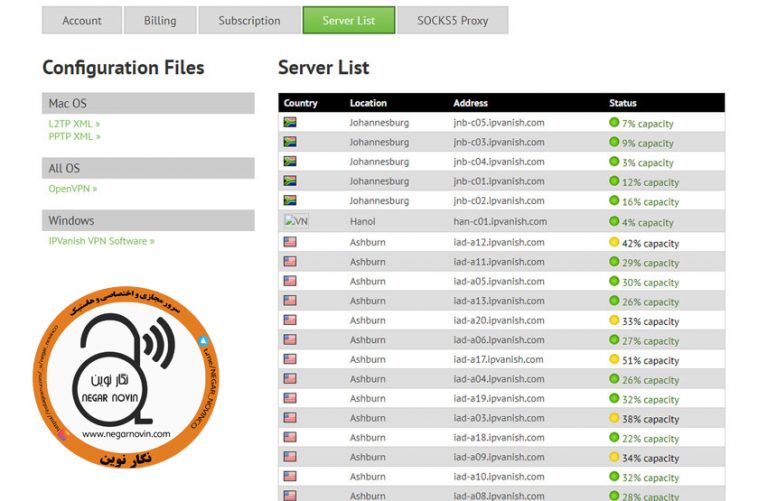Screen dimensions: 768x501
Task: Click South Africa flag for jnb-c03
Action: (290, 142)
